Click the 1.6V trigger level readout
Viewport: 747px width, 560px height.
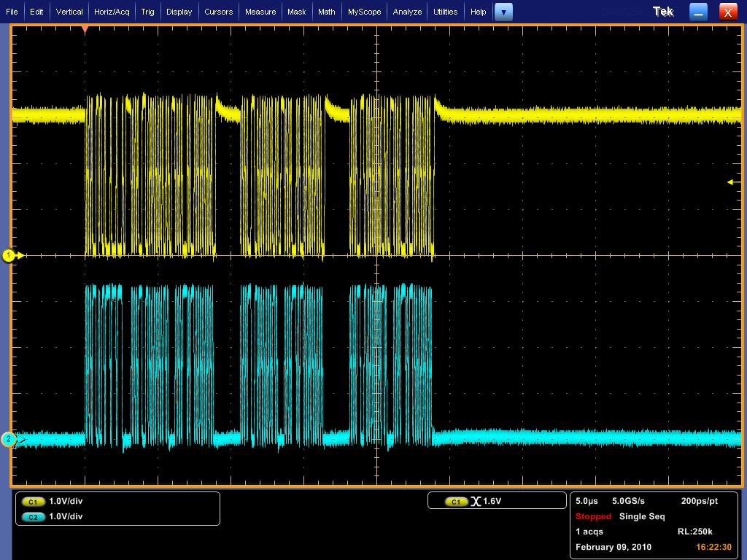tap(492, 502)
